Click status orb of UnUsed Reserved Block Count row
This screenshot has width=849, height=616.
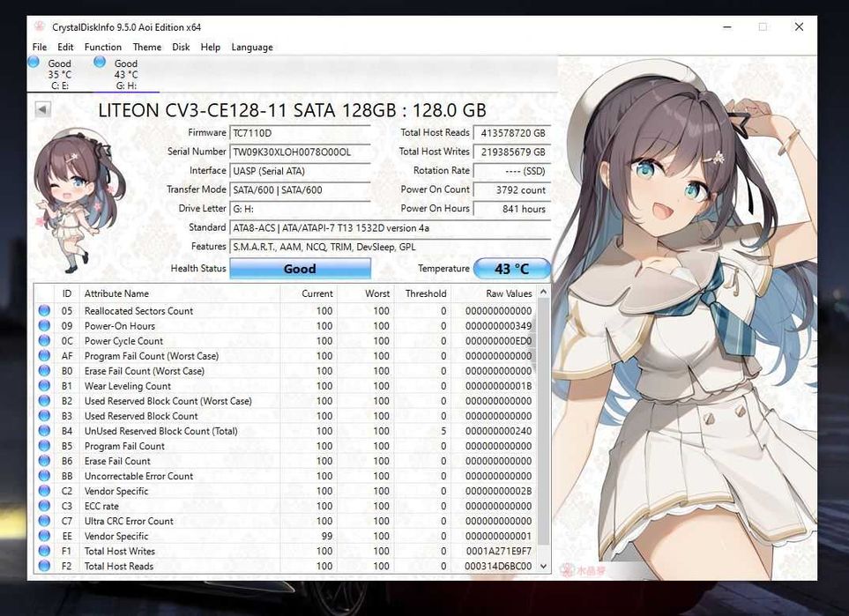pos(44,431)
